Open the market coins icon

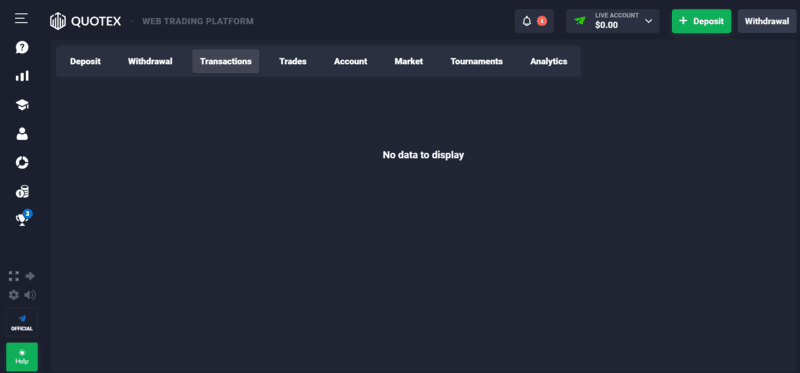pyautogui.click(x=22, y=192)
